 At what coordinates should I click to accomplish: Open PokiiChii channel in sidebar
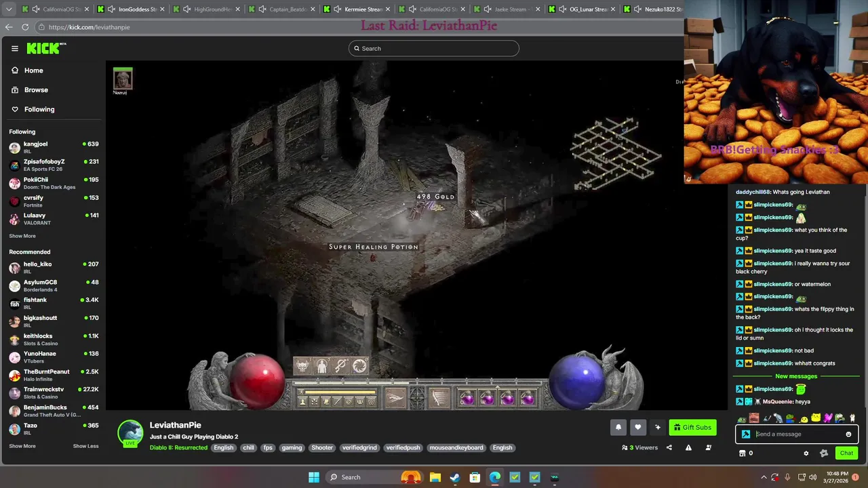click(x=54, y=183)
